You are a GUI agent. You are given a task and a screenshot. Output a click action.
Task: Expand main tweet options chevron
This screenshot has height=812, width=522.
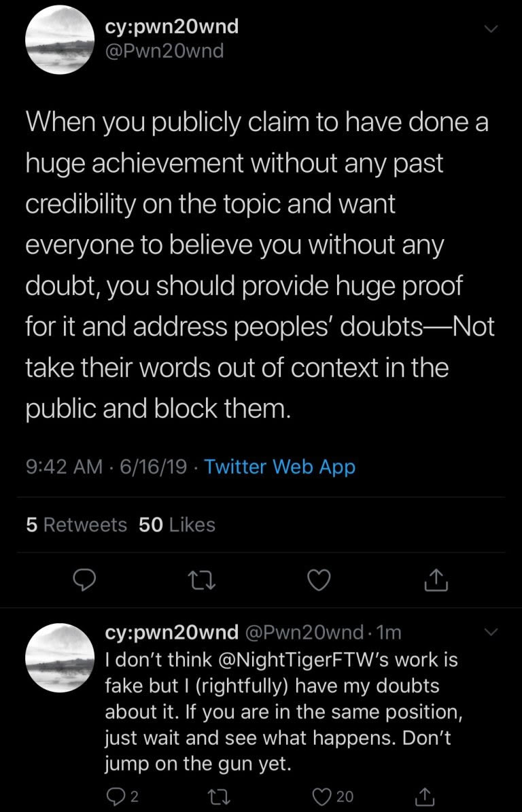(491, 29)
